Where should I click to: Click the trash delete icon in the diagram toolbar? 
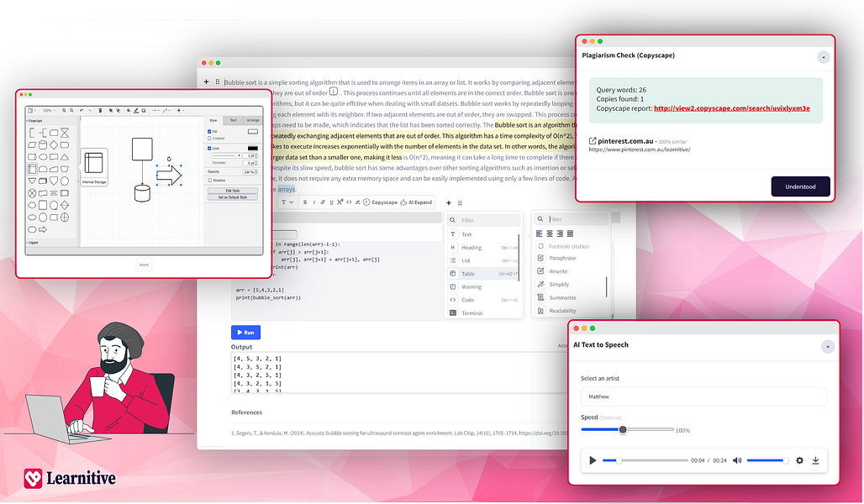(x=100, y=111)
